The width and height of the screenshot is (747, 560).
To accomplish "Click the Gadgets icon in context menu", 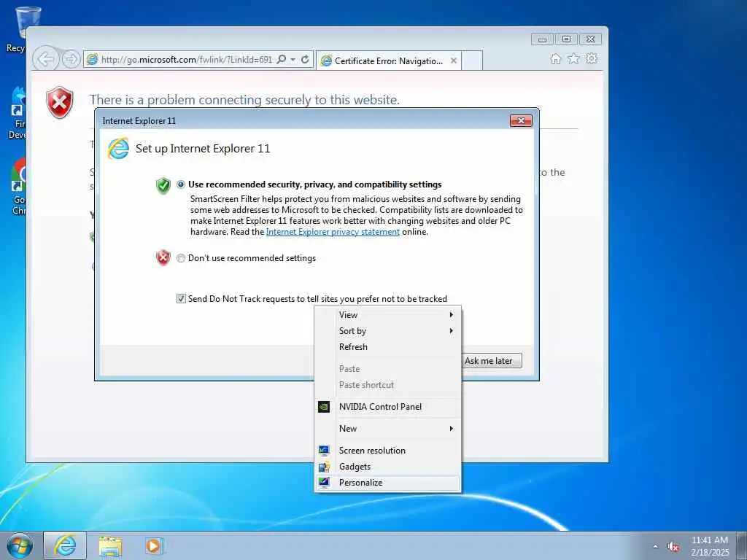I will 324,467.
